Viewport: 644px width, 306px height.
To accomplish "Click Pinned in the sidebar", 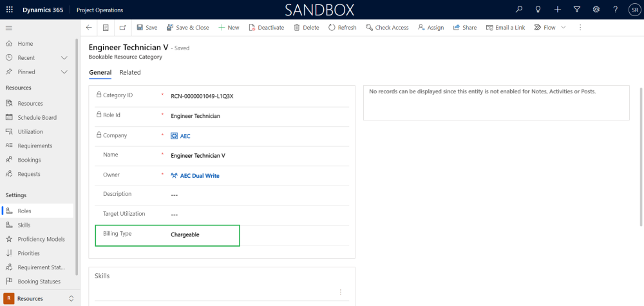I will point(26,72).
